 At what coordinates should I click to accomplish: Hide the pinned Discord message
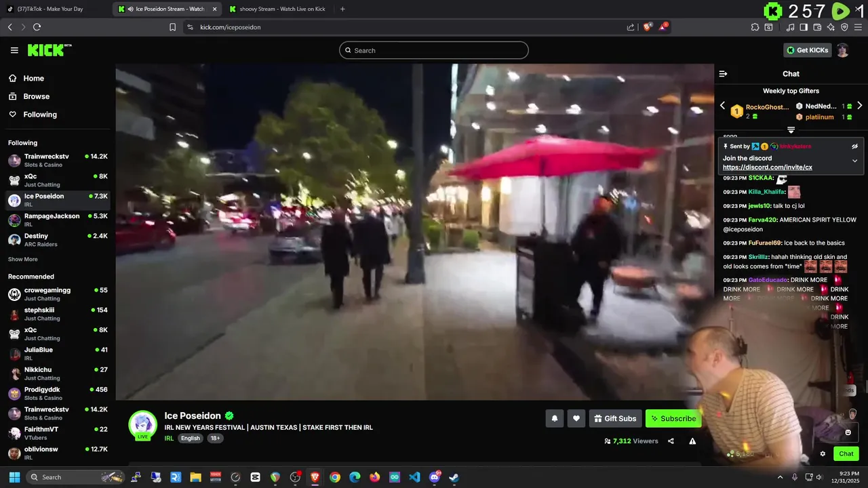(x=854, y=146)
